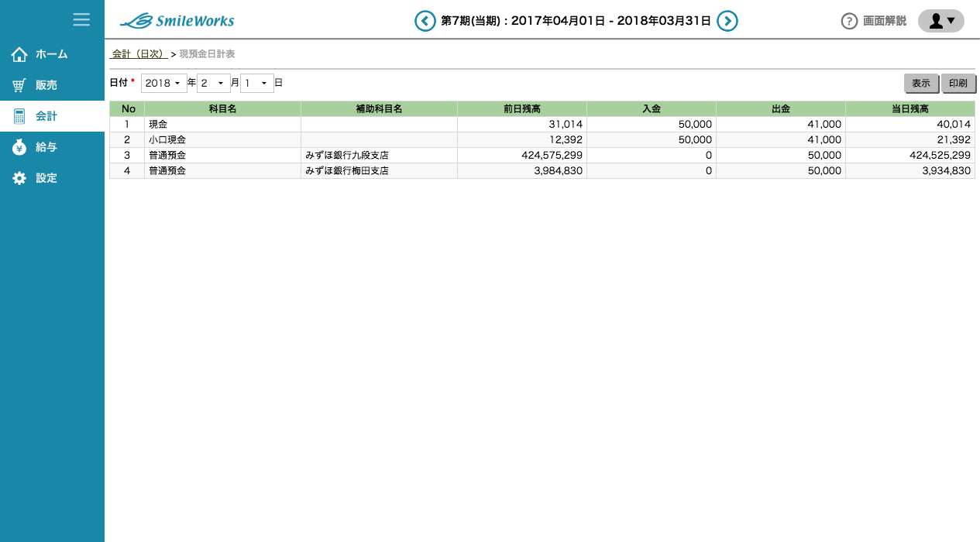
Task: Open the year dropdown showing 2018
Action: (x=163, y=83)
